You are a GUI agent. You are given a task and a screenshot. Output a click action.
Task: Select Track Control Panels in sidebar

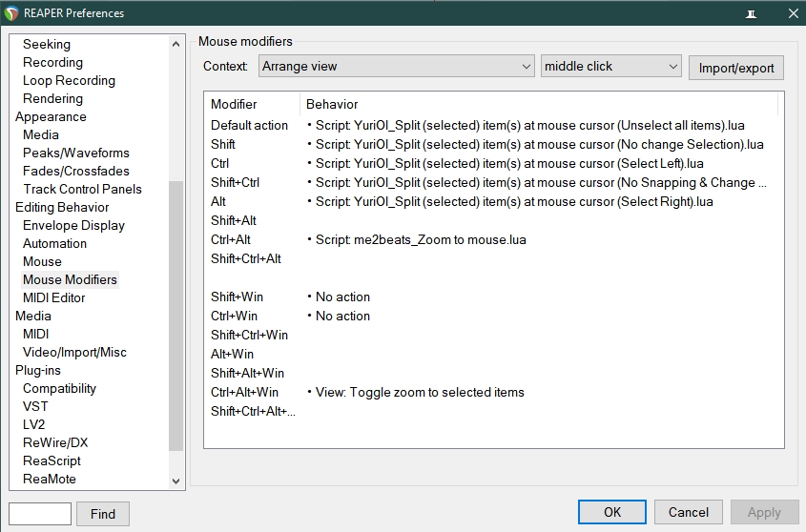[82, 189]
